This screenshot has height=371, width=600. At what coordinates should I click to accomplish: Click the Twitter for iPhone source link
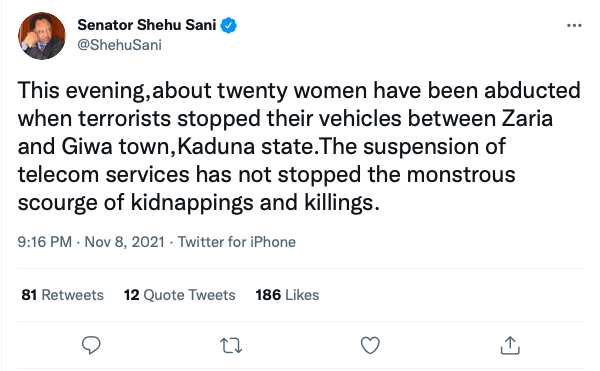tap(237, 242)
